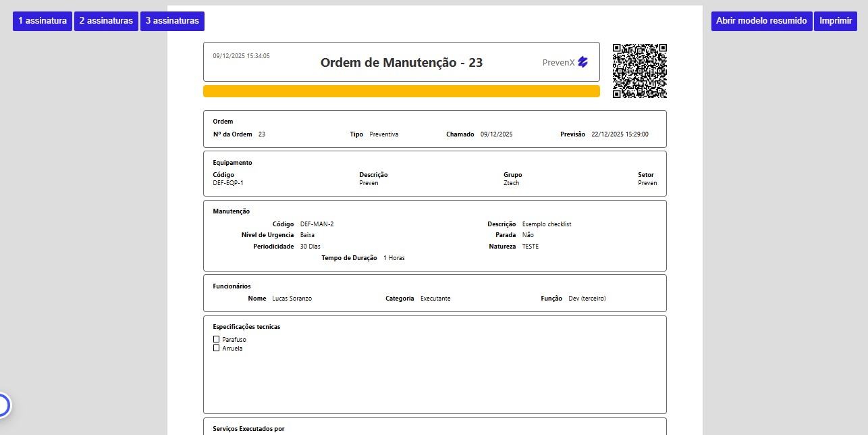Click the Previsão date 22/12/2025 15:29:00
868x435 pixels.
pos(620,134)
